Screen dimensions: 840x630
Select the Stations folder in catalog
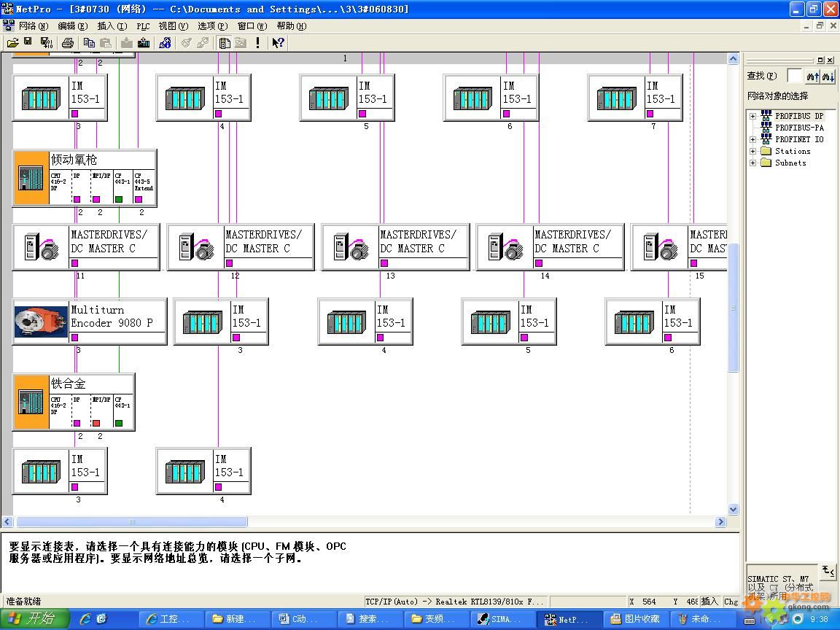click(x=793, y=152)
